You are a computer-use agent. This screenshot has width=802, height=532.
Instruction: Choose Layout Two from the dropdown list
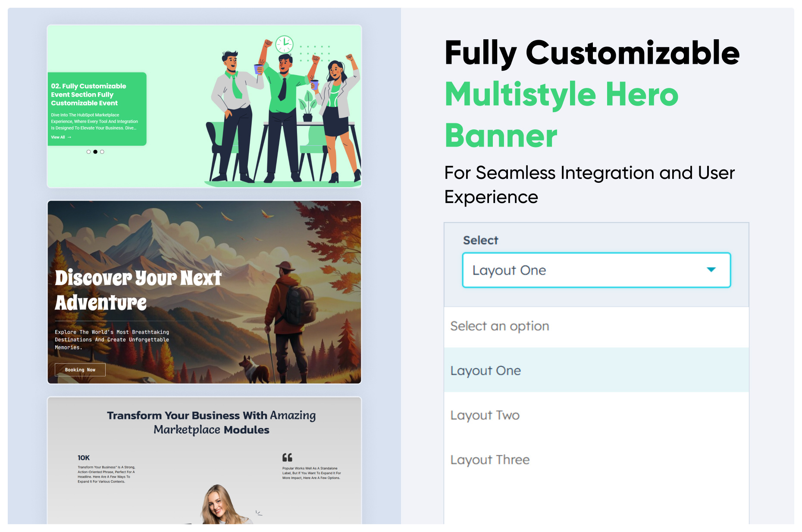click(485, 415)
